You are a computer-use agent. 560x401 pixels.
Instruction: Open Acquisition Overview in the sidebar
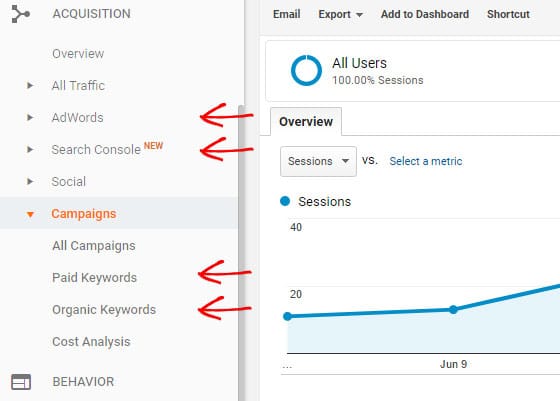78,54
